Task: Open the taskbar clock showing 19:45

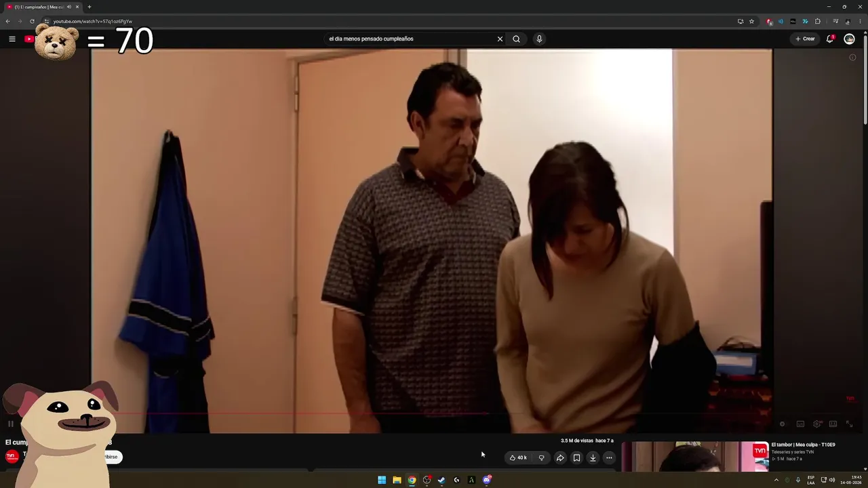Action: coord(851,480)
